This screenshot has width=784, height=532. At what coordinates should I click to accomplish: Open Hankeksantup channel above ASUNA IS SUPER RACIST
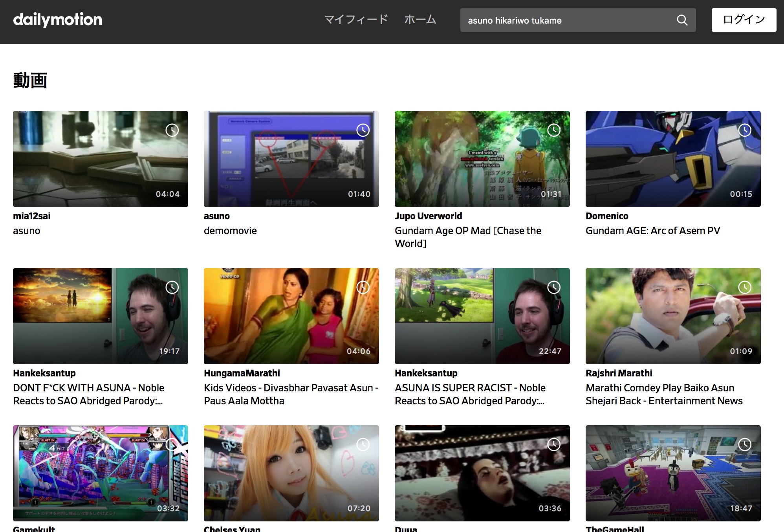tap(426, 373)
